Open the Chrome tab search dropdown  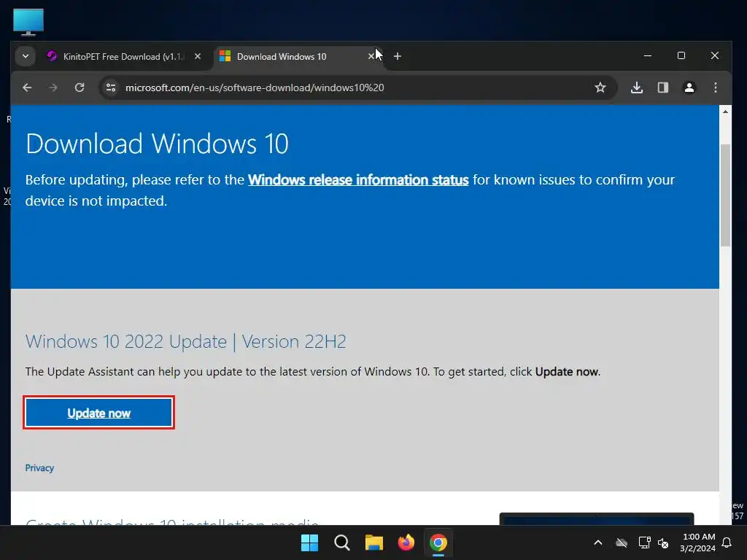tap(26, 56)
